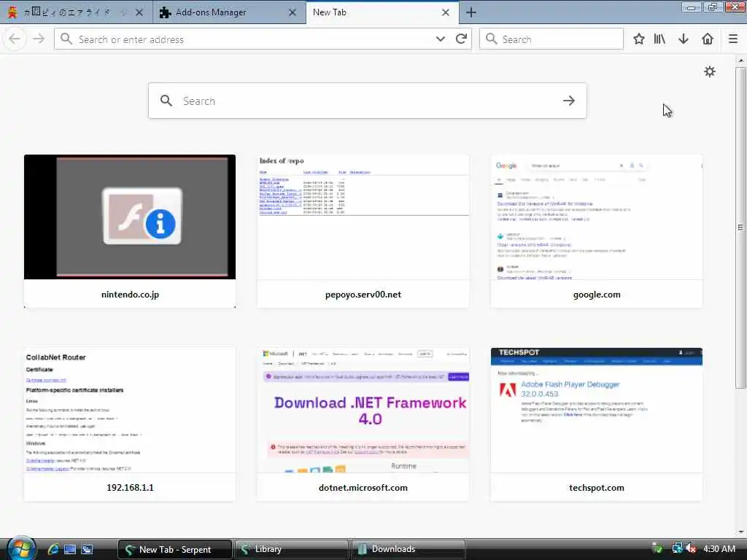
Task: Open the google.com top site thumbnail
Action: click(597, 217)
